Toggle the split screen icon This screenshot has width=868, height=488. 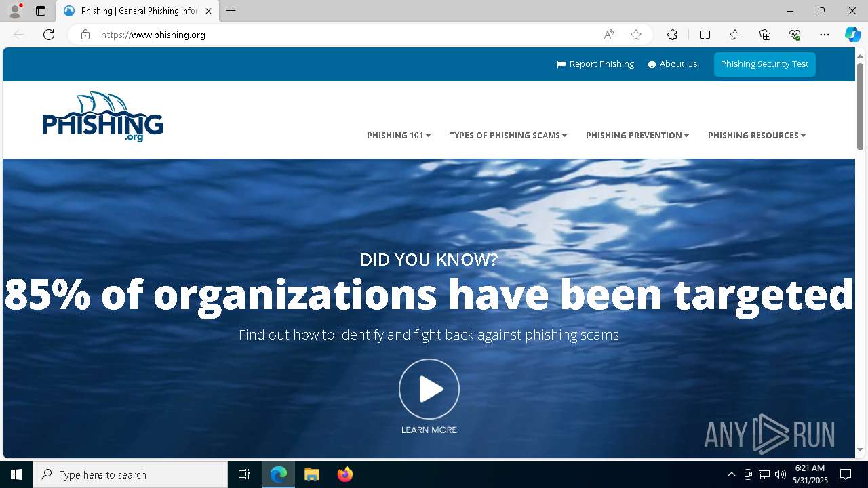click(x=705, y=35)
